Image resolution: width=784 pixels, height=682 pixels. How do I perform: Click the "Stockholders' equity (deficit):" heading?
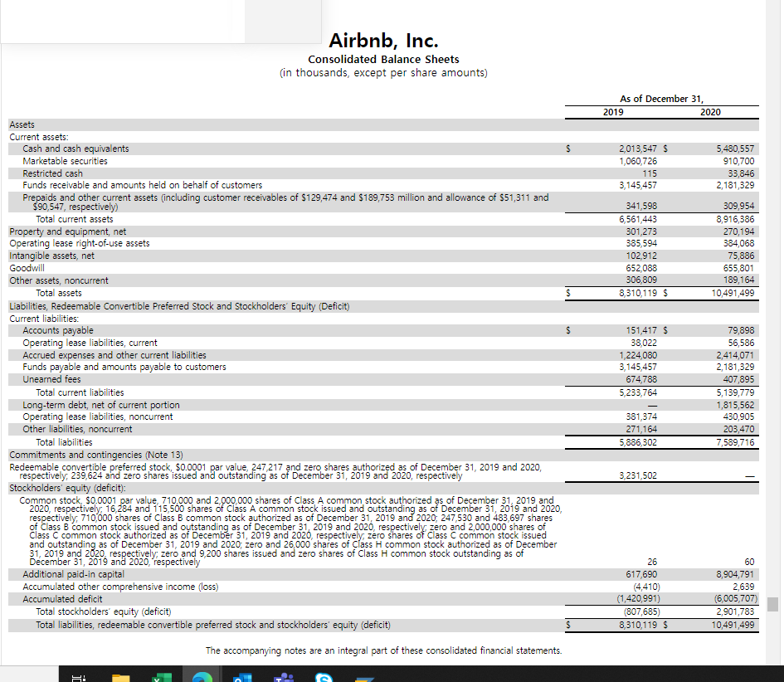tap(67, 488)
